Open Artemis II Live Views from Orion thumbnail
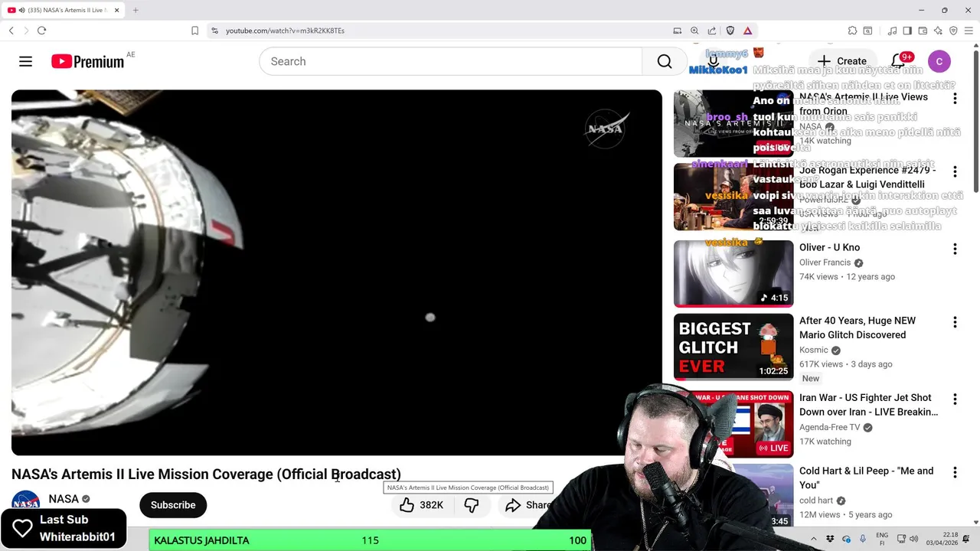The height and width of the screenshot is (551, 980). point(733,123)
